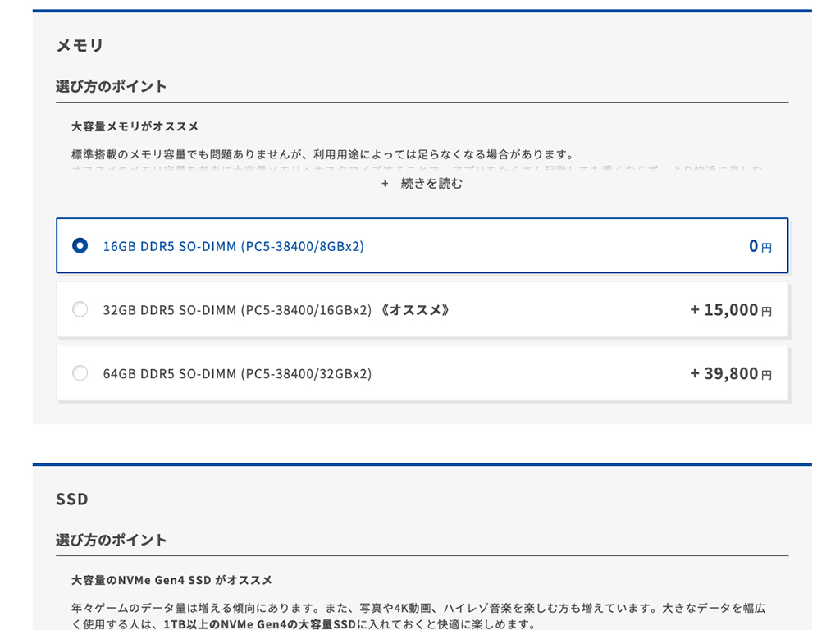Select the 16GB DDR5 radio button
The width and height of the screenshot is (840, 630).
pos(80,246)
